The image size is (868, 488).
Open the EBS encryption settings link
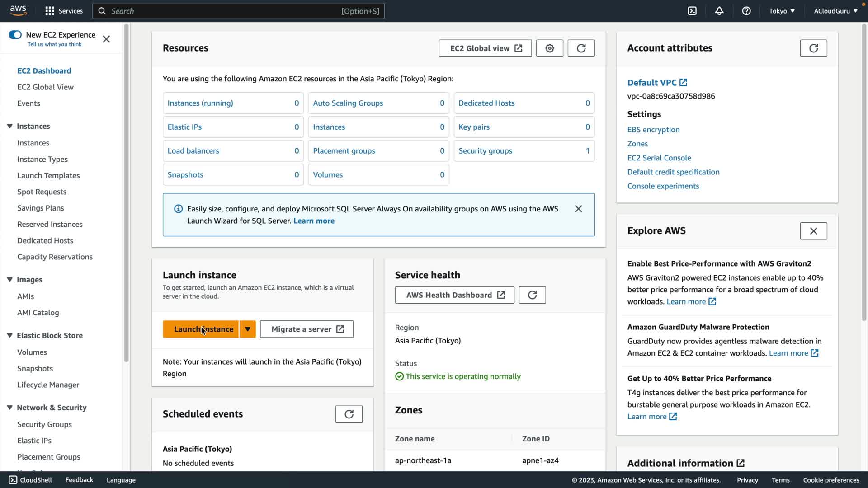pyautogui.click(x=653, y=130)
